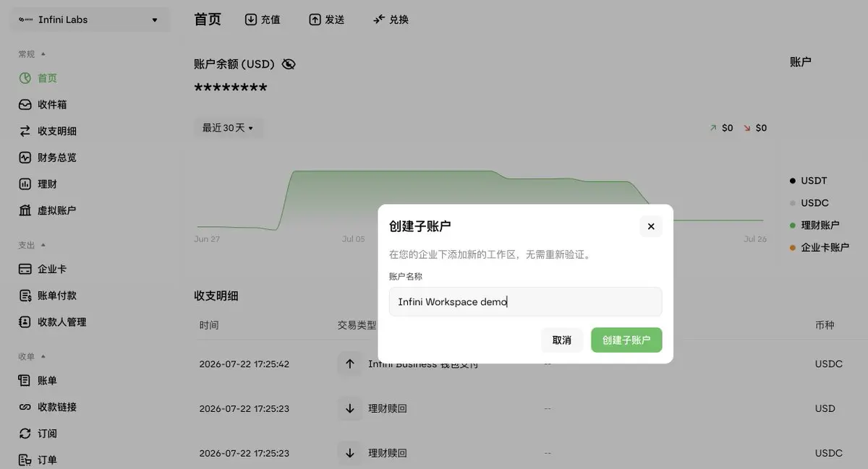868x469 pixels.
Task: Open the Infini Labs workspace dropdown
Action: [89, 20]
